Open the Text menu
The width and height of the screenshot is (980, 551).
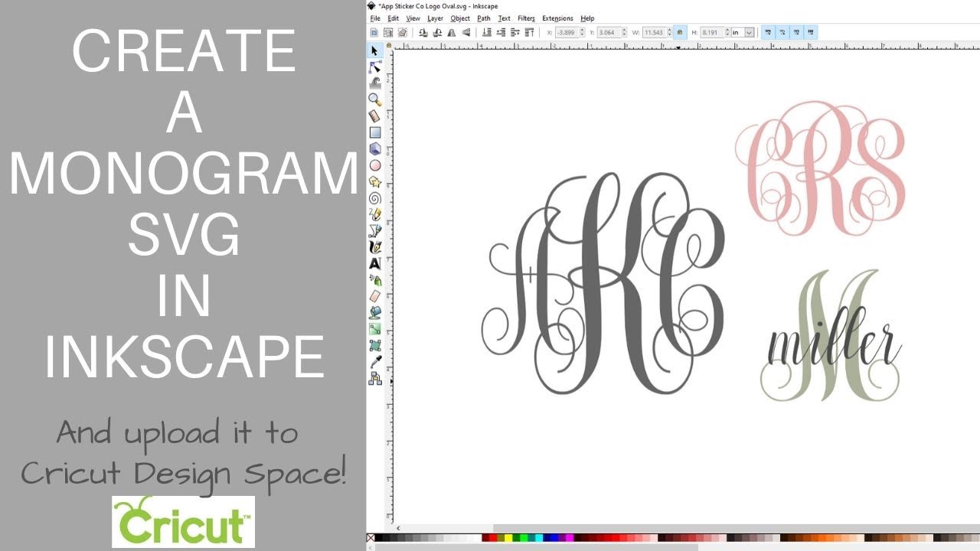click(x=504, y=18)
